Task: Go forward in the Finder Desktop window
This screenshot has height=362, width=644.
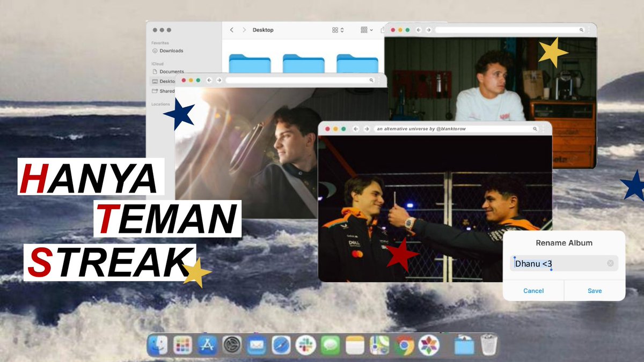Action: point(244,30)
